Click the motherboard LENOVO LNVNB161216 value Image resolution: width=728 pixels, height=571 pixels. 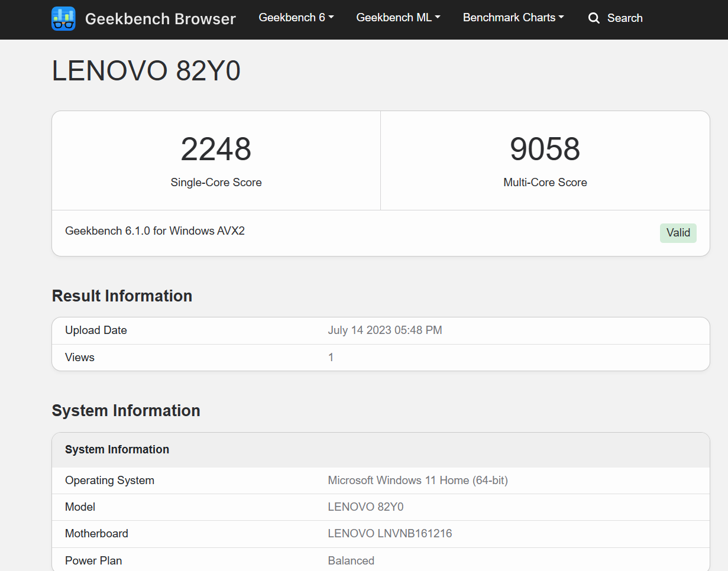pyautogui.click(x=390, y=534)
